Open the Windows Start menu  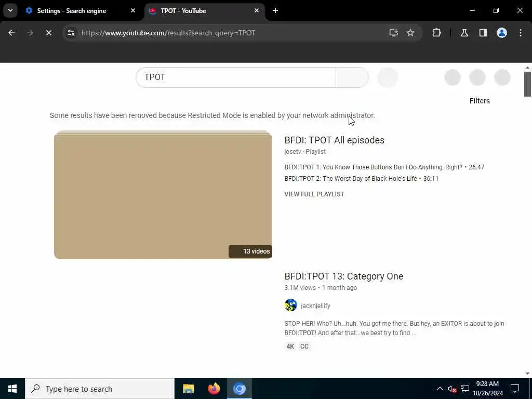click(x=12, y=389)
